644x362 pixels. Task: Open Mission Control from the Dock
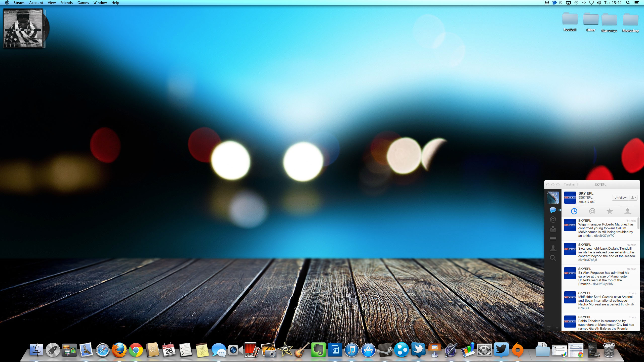(69, 350)
